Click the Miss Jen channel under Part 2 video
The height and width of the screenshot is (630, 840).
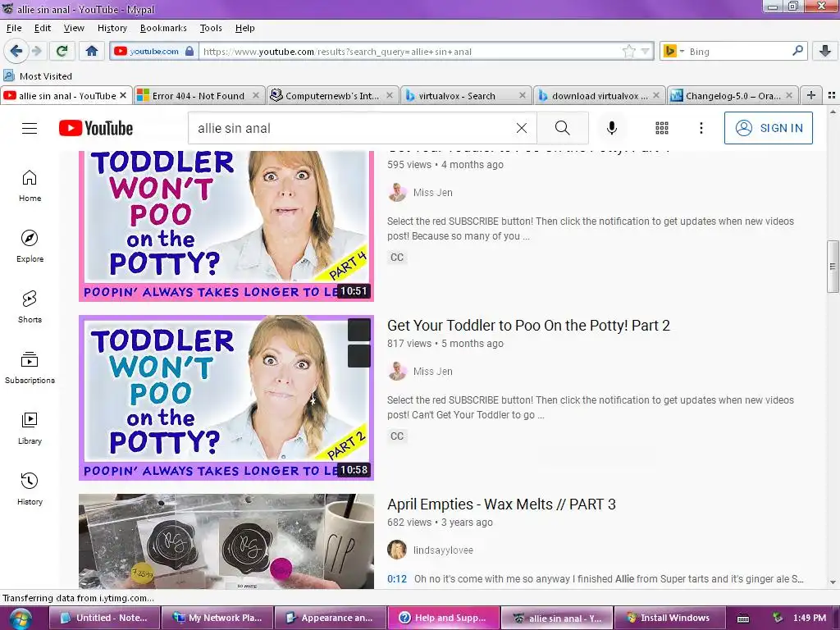432,372
